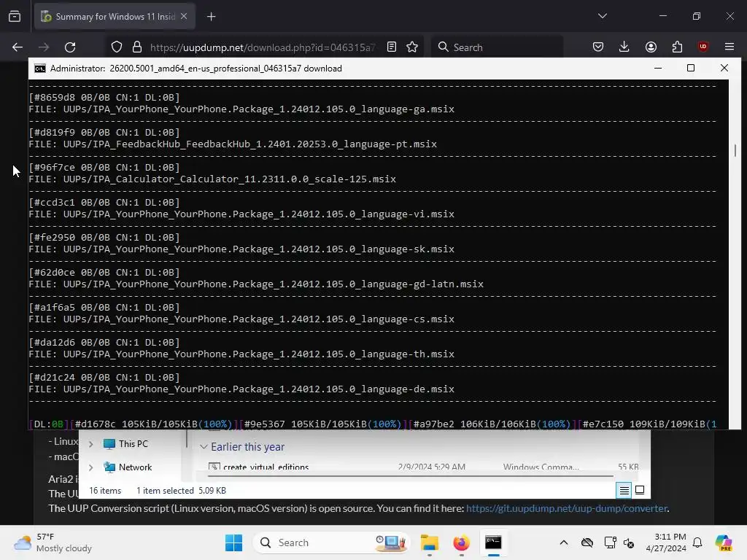This screenshot has height=560, width=747.
Task: Bookmark this page with star icon
Action: [412, 47]
